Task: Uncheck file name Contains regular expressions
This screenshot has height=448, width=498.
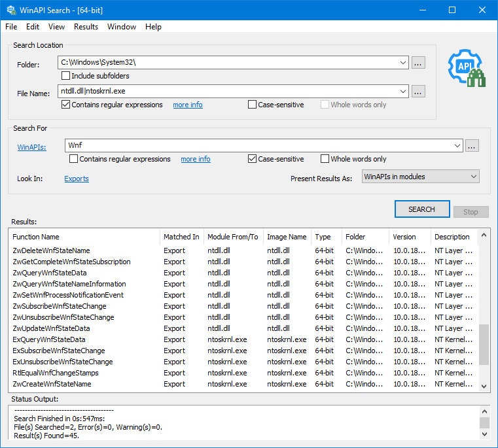Action: tap(66, 105)
